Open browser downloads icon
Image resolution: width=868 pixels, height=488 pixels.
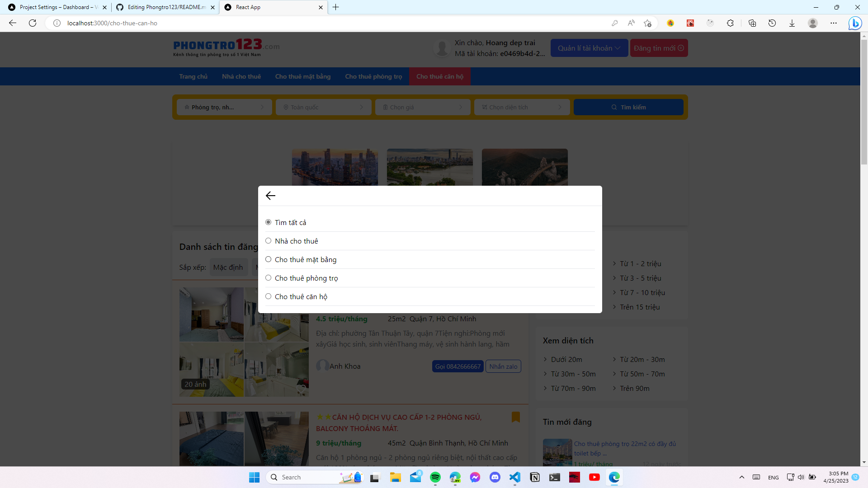(792, 23)
